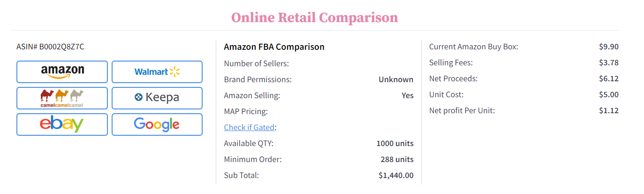Image resolution: width=644 pixels, height=194 pixels.
Task: Click the eBay logo button
Action: point(62,124)
